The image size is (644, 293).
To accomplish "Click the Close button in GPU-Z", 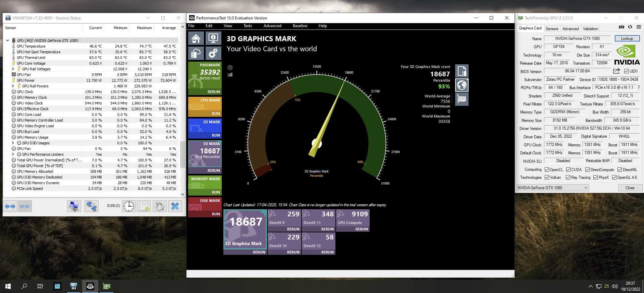I will [630, 188].
